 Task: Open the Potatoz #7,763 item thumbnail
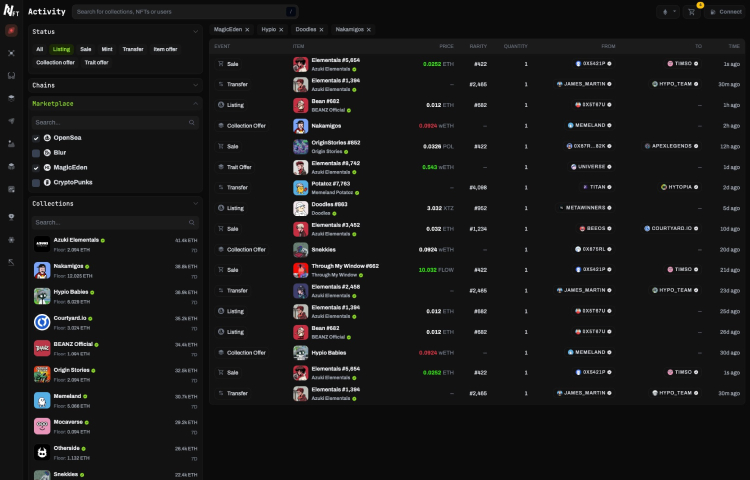(x=300, y=187)
